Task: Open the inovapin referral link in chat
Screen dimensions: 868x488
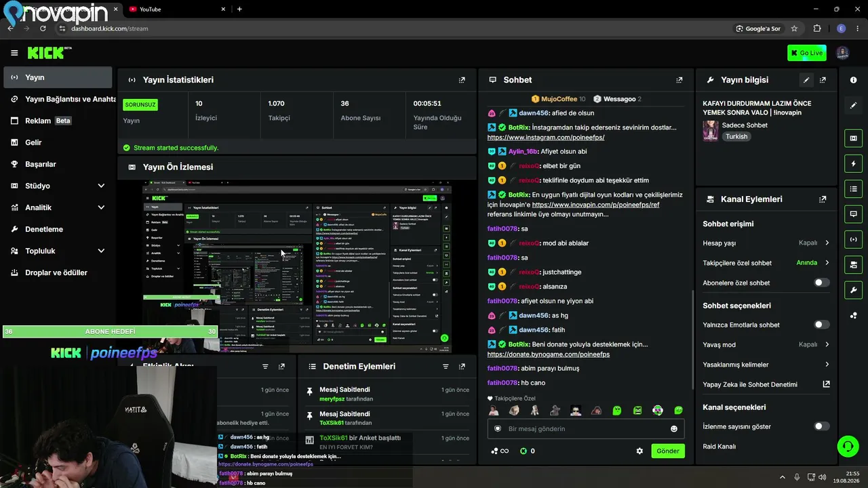Action: [x=595, y=204]
